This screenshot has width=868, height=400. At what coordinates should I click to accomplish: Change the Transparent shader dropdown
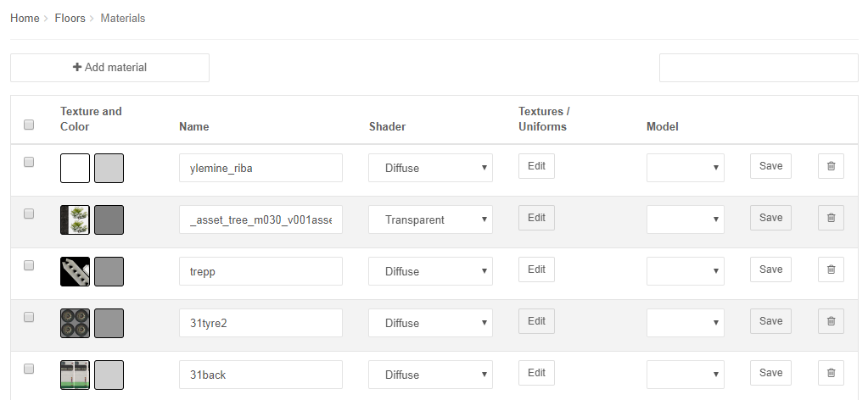coord(431,219)
